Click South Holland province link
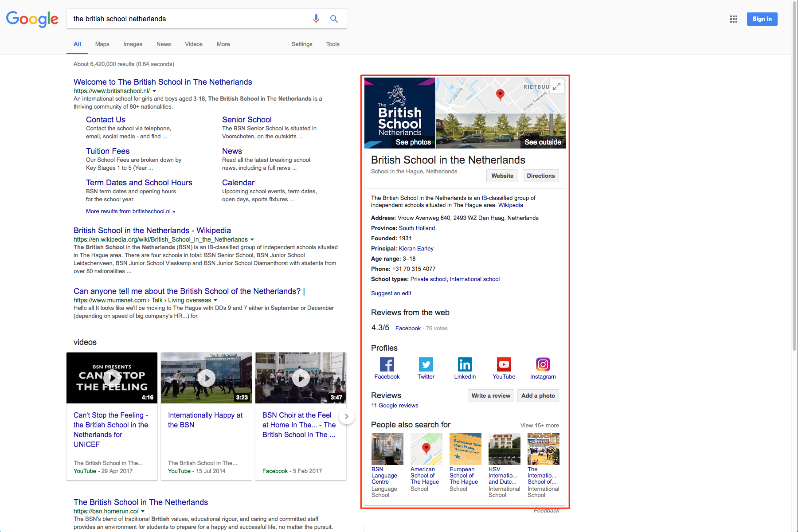The height and width of the screenshot is (532, 798). click(x=417, y=228)
